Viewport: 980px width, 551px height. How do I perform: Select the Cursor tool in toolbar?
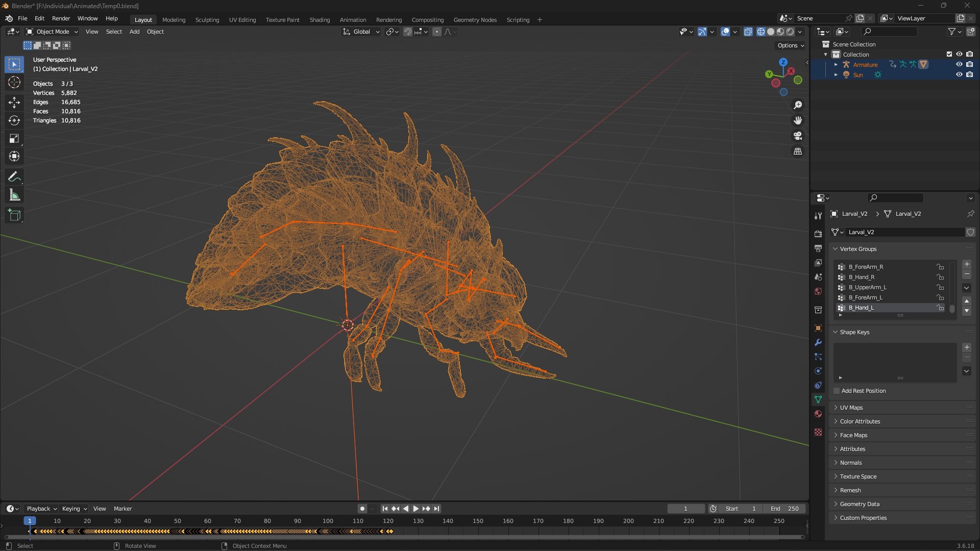[14, 82]
